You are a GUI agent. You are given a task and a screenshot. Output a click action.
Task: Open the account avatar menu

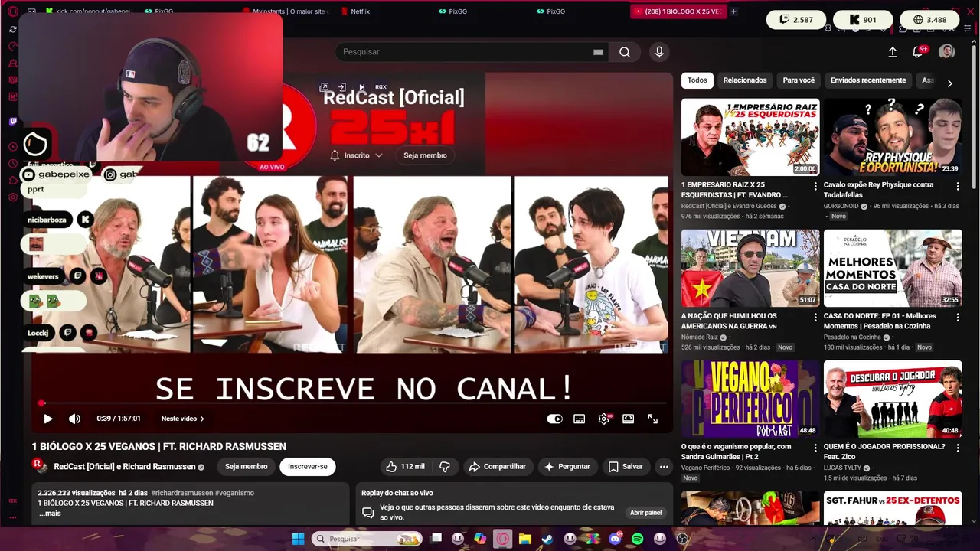[x=947, y=51]
